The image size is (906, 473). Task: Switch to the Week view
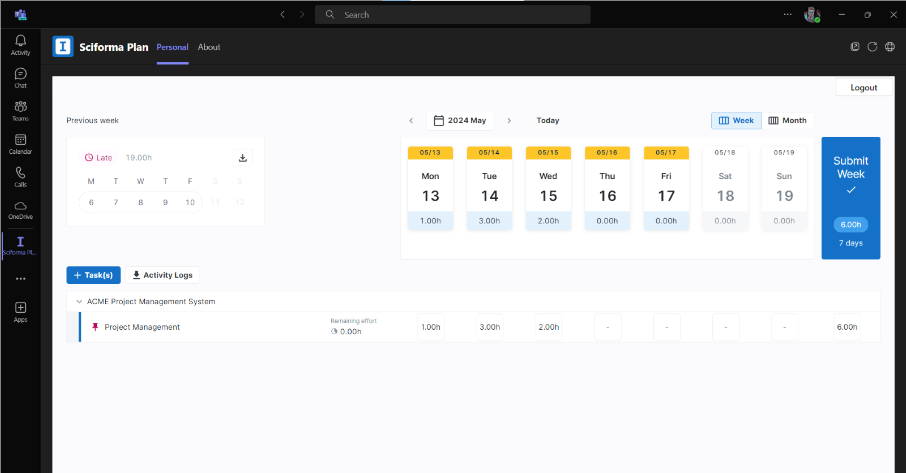point(736,120)
